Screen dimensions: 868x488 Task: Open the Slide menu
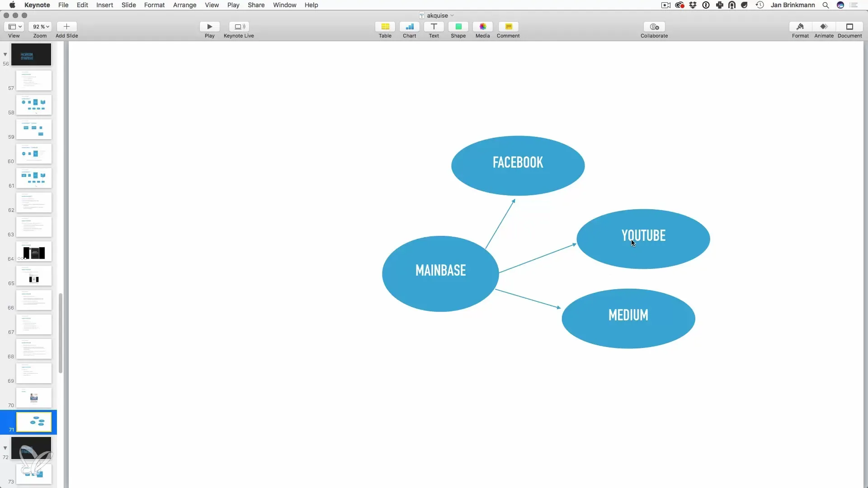129,5
